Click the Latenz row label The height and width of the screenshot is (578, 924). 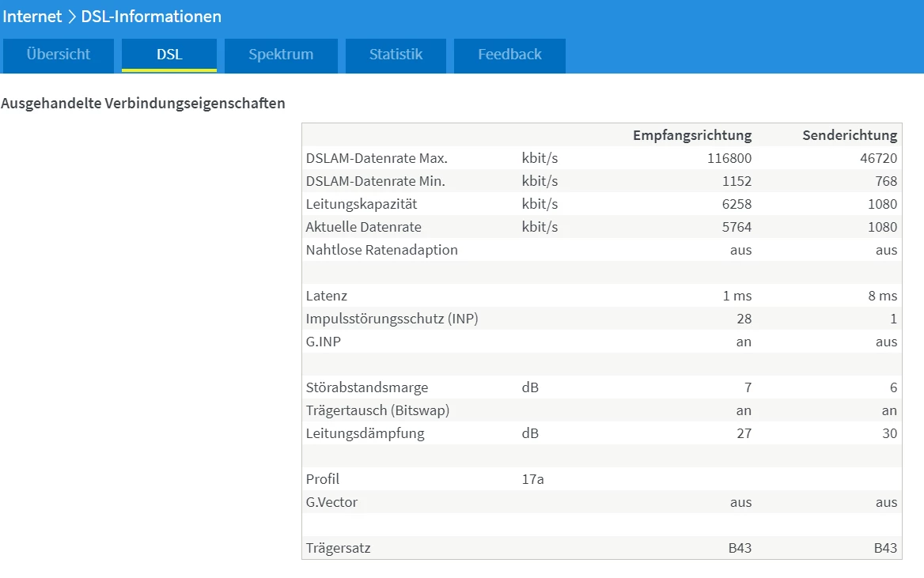pos(326,296)
